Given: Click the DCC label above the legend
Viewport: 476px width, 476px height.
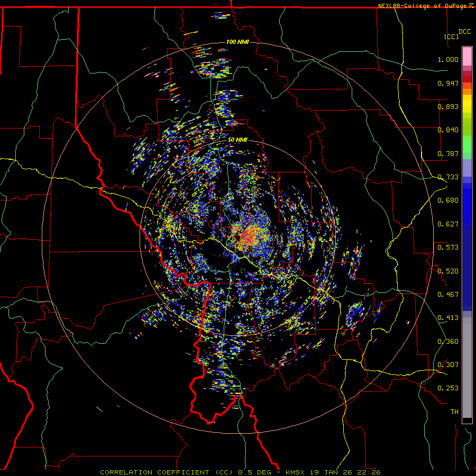Looking at the screenshot, I should [x=464, y=32].
